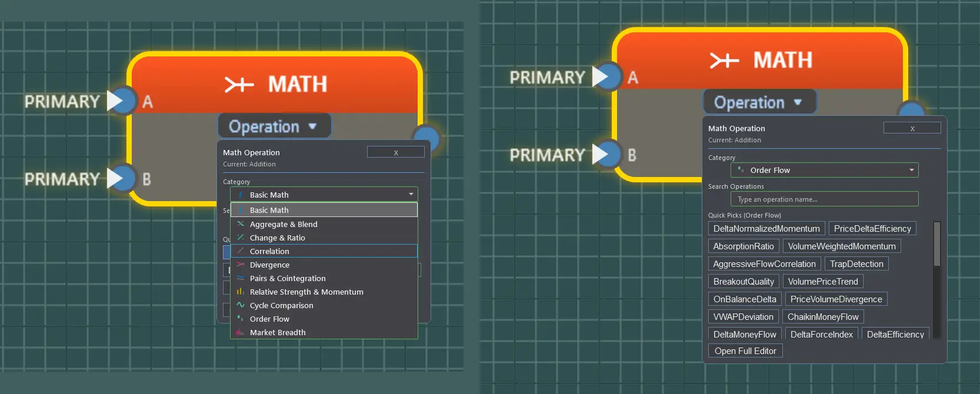Click the Change & Ratio percent icon
Screen dimensions: 980x394
pos(241,238)
